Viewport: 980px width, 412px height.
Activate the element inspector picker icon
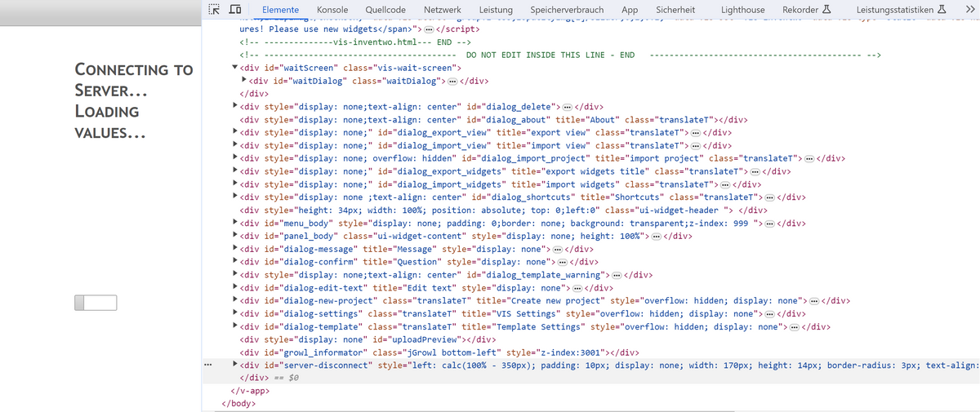pos(214,10)
